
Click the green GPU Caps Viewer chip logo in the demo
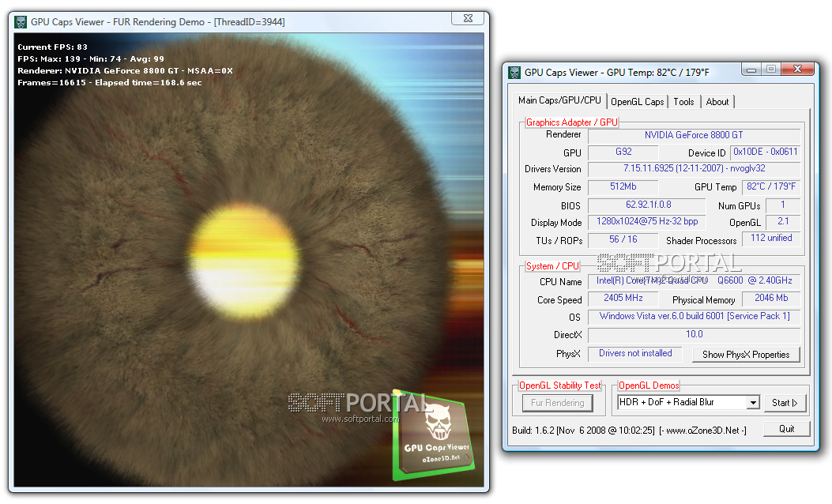(x=432, y=436)
